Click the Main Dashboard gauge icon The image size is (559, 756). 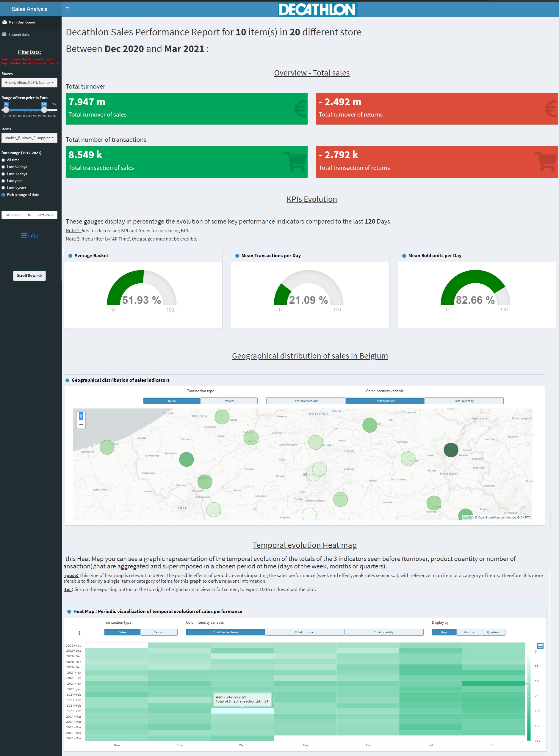click(4, 22)
